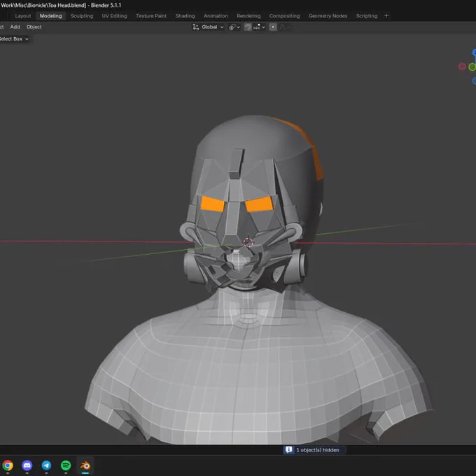The image size is (476, 476).
Task: Click the left orange eye face on mask
Action: [213, 204]
